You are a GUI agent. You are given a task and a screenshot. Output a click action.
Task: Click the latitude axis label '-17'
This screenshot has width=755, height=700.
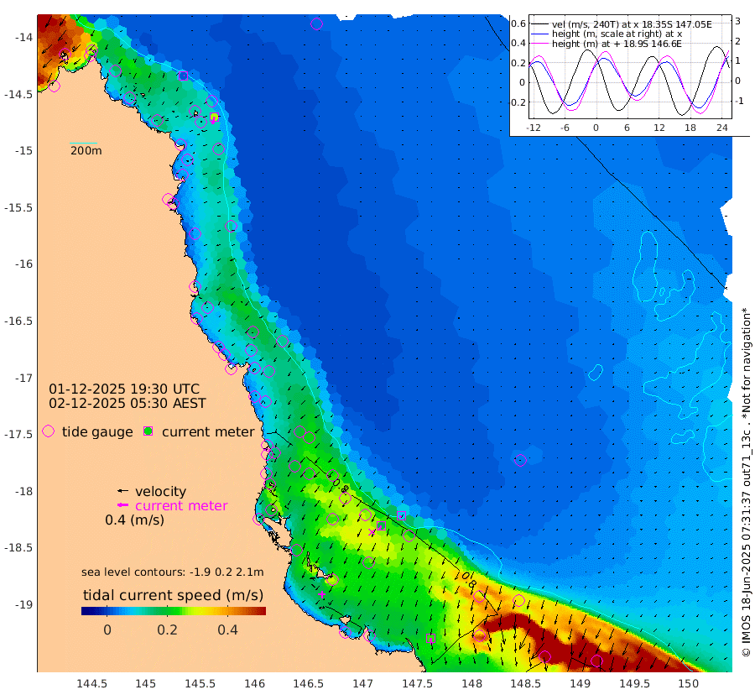(23, 378)
